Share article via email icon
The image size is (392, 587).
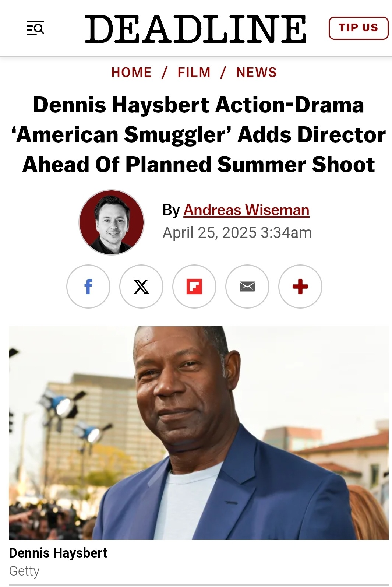[x=247, y=287]
